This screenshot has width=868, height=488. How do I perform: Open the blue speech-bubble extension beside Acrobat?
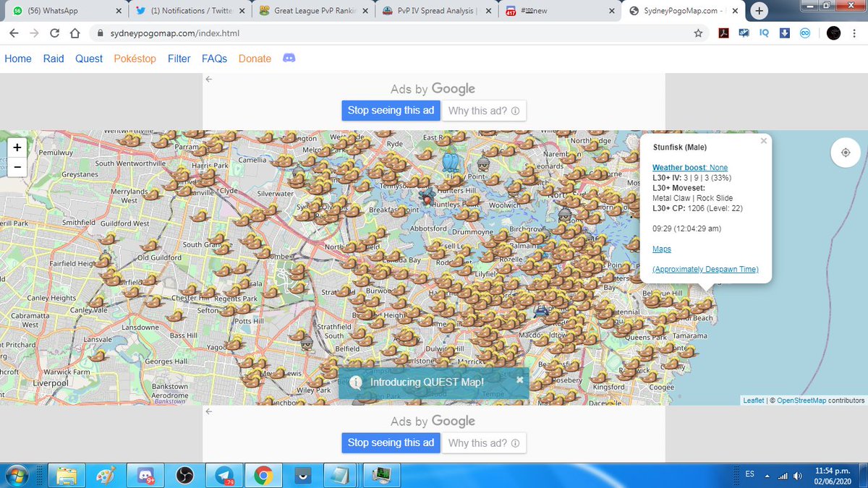tap(744, 33)
